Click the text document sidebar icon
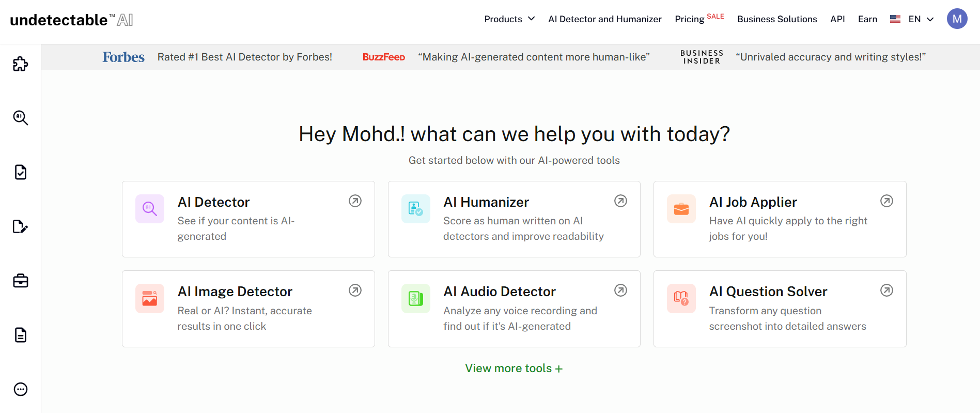 [x=20, y=335]
